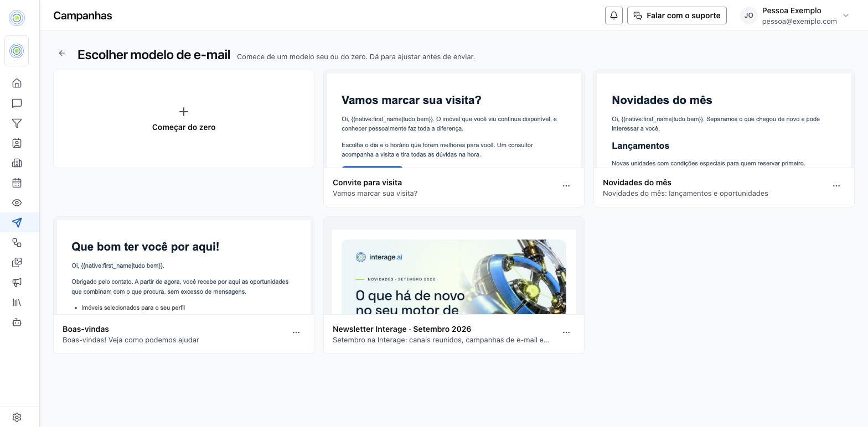Screen dimensions: 868x427
Task: Select the Convite para visita preview thumbnail
Action: [x=454, y=119]
